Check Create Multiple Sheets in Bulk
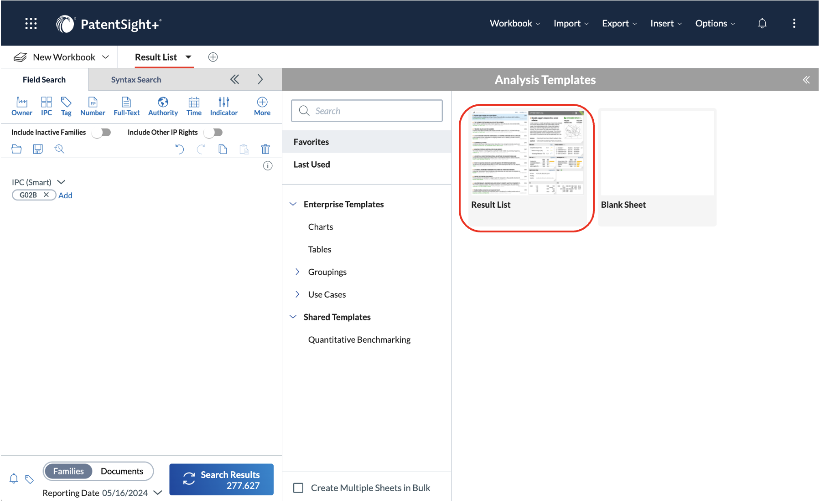This screenshot has height=504, width=820. click(x=298, y=488)
